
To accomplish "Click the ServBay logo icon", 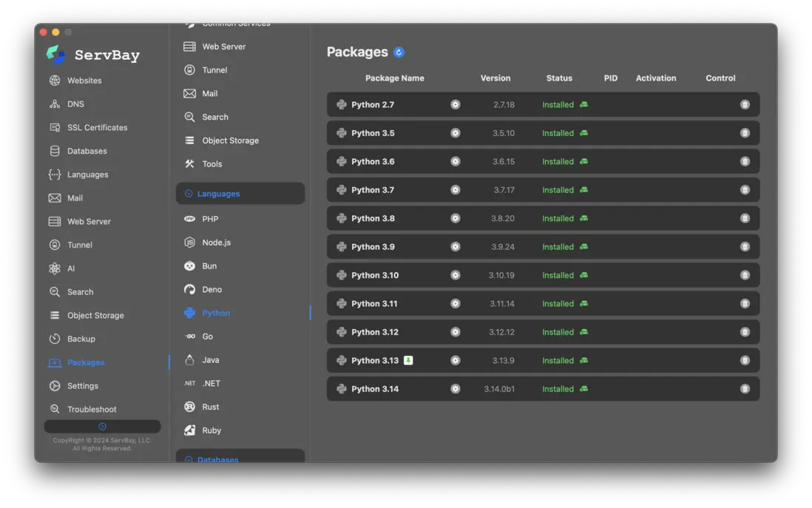I will pos(55,54).
